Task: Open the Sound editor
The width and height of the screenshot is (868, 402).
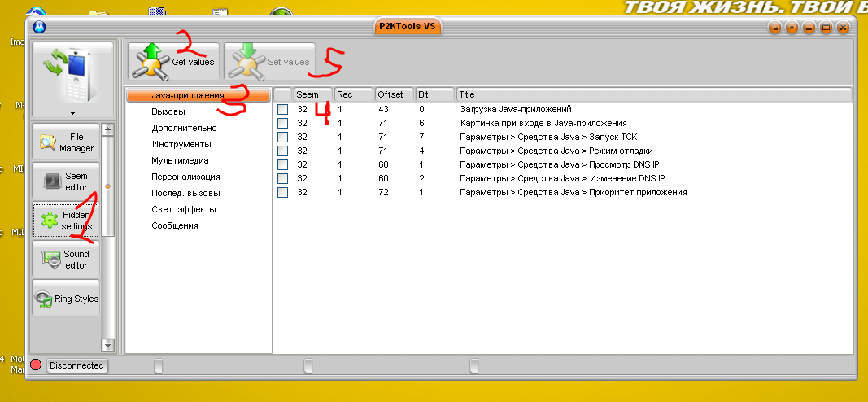Action: point(66,259)
